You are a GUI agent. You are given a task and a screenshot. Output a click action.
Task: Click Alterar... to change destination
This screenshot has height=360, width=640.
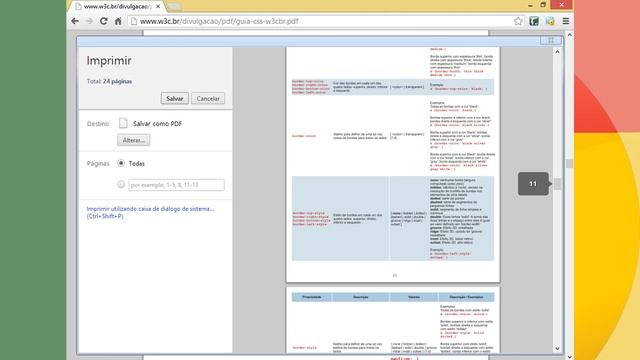[133, 140]
